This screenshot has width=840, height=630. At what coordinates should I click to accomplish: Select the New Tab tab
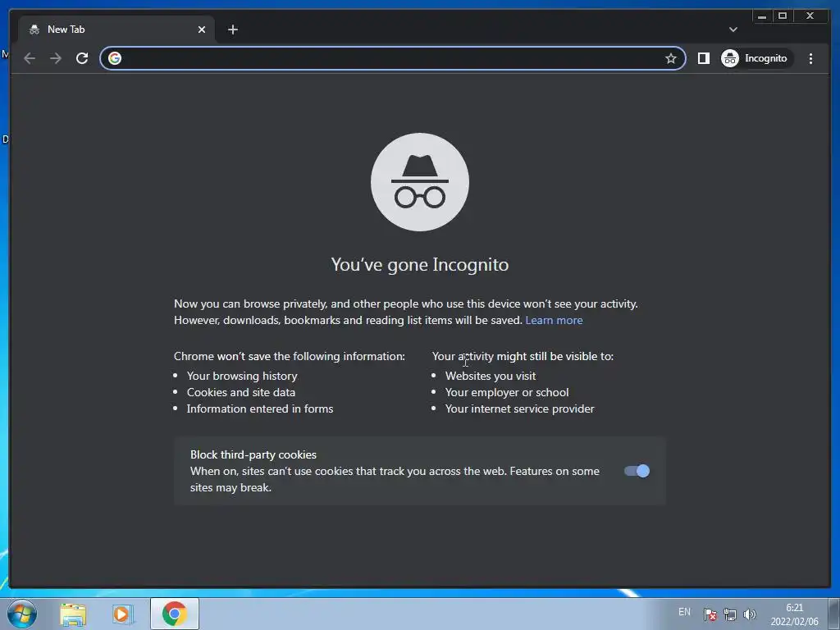tap(116, 30)
